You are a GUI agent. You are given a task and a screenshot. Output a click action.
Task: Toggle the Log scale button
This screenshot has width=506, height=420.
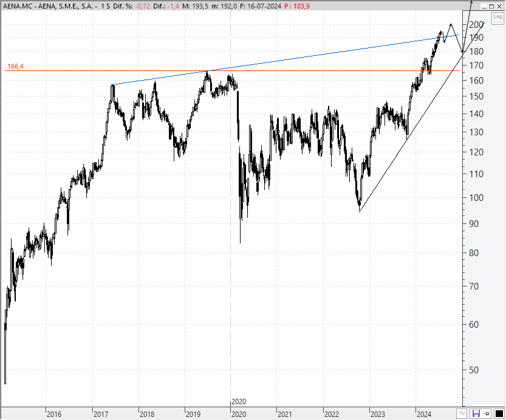(497, 18)
